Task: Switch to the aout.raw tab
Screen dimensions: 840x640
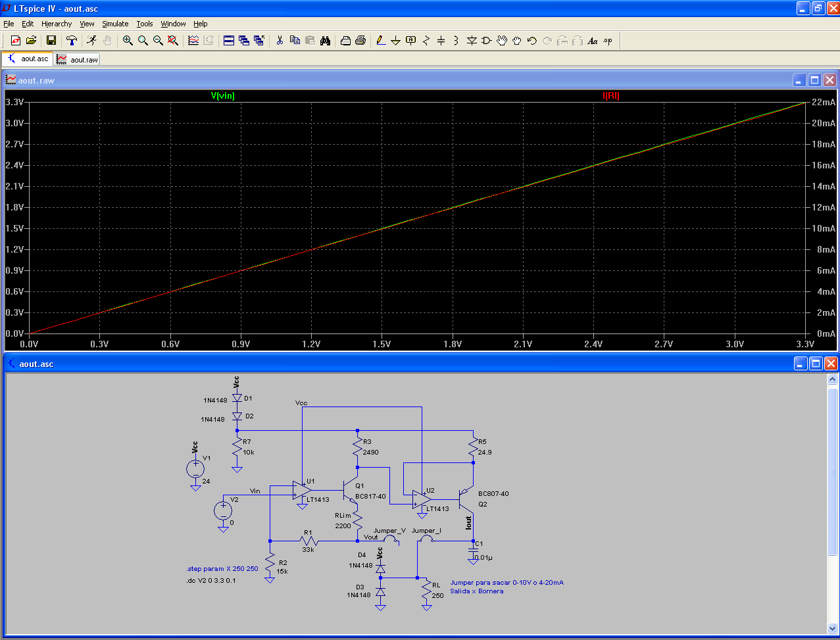Action: coord(78,59)
